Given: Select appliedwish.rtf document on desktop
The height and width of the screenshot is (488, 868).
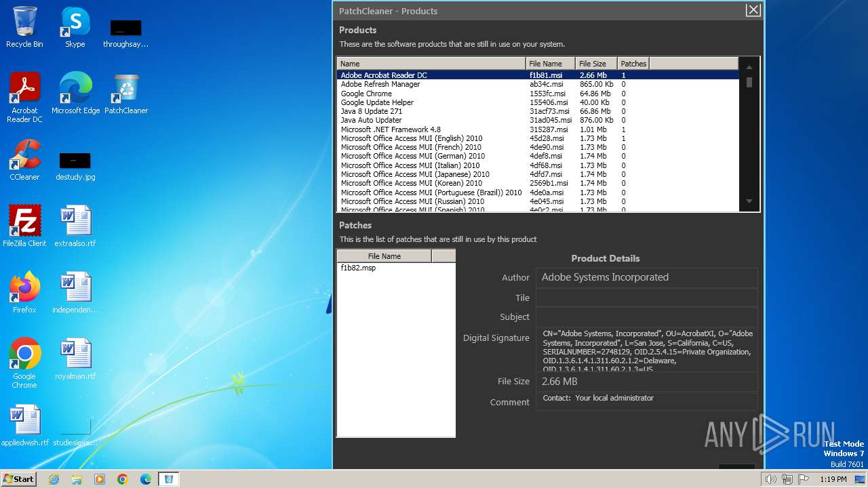Looking at the screenshot, I should 24,426.
